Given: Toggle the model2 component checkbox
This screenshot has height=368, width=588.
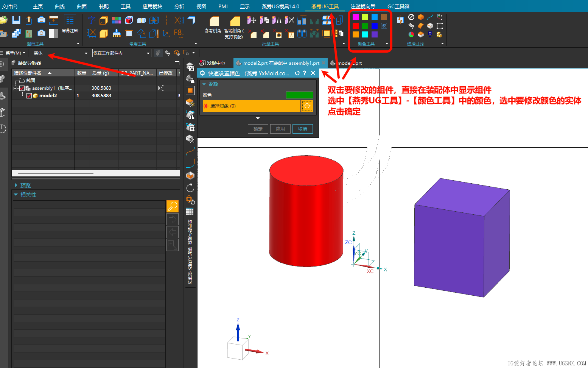Looking at the screenshot, I should [x=29, y=96].
